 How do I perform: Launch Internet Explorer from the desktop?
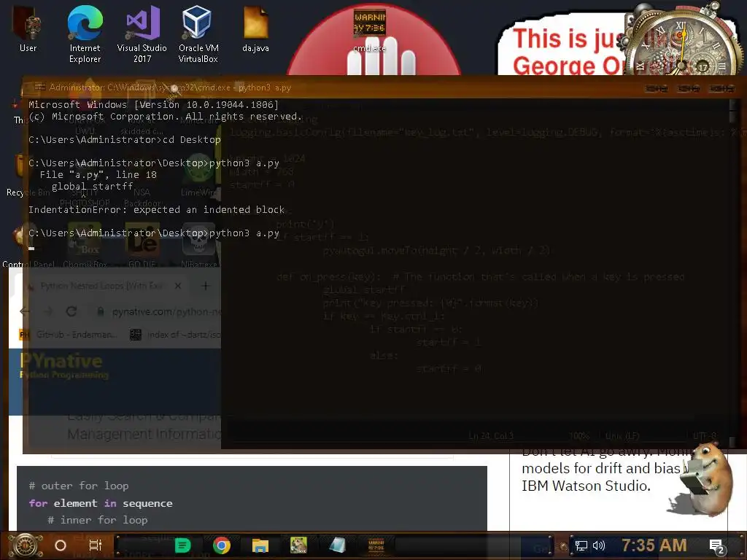(85, 34)
